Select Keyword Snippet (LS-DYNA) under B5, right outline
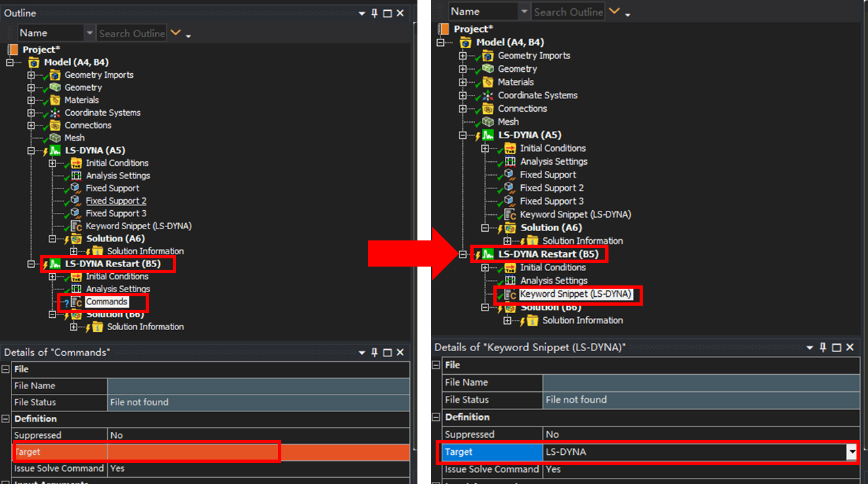This screenshot has width=868, height=484. click(x=575, y=294)
